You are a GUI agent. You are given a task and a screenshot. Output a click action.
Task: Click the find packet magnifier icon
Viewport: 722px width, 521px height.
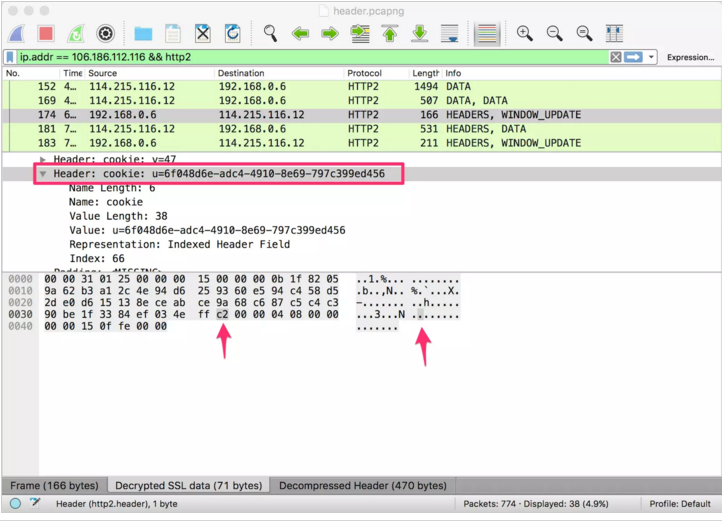270,33
